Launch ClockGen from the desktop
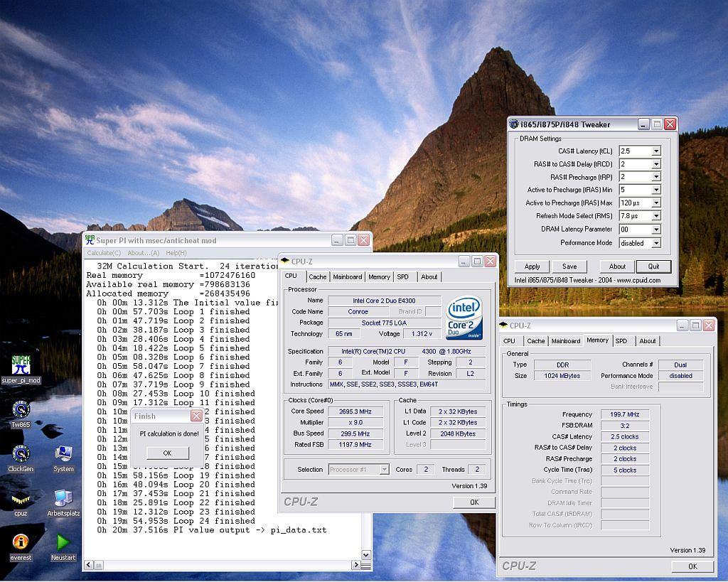This screenshot has width=728, height=582. pos(21,458)
